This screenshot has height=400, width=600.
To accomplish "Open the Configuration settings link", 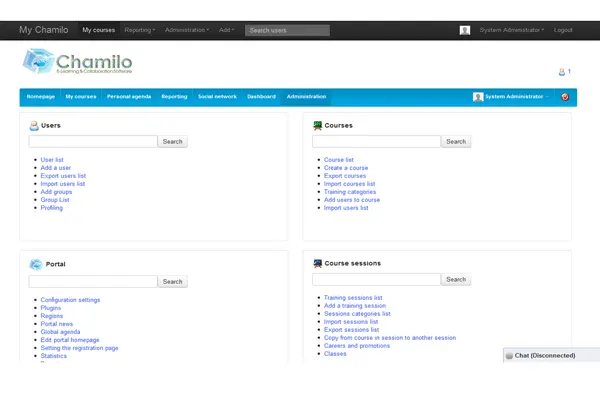I will coord(70,300).
